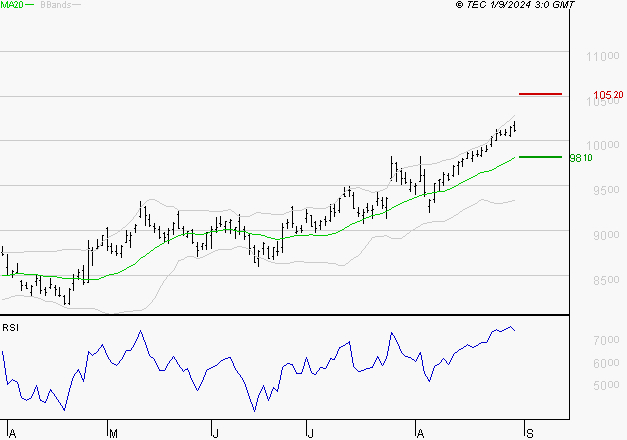Click the green 98.10 support line
This screenshot has height=440, width=627.
point(540,157)
